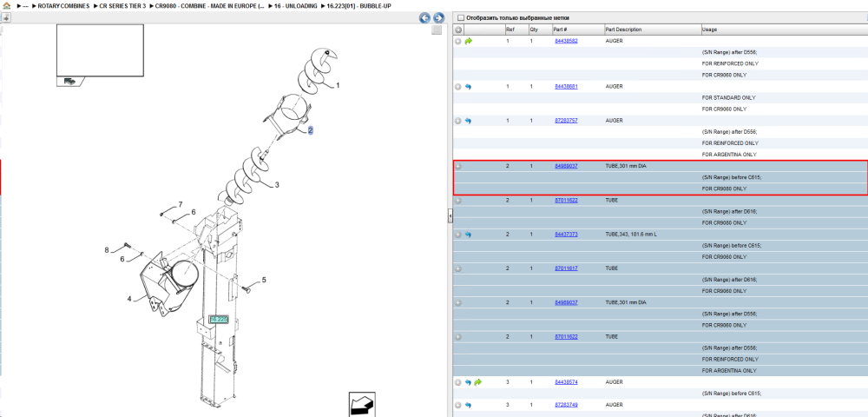The height and width of the screenshot is (417, 868).
Task: Open 16 - UNLOADING breadcrumb item
Action: pyautogui.click(x=294, y=5)
